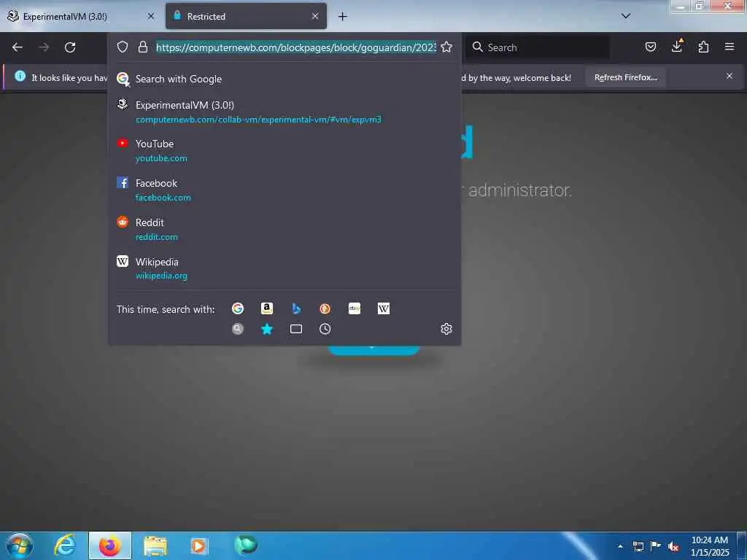747x560 pixels.
Task: Search this time with DuckDuckGo icon
Action: [x=325, y=308]
